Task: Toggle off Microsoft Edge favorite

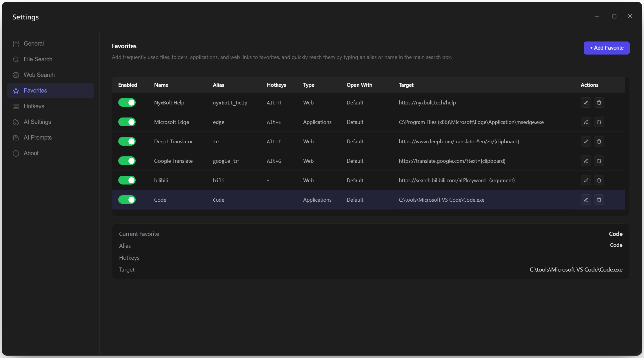Action: pos(127,122)
